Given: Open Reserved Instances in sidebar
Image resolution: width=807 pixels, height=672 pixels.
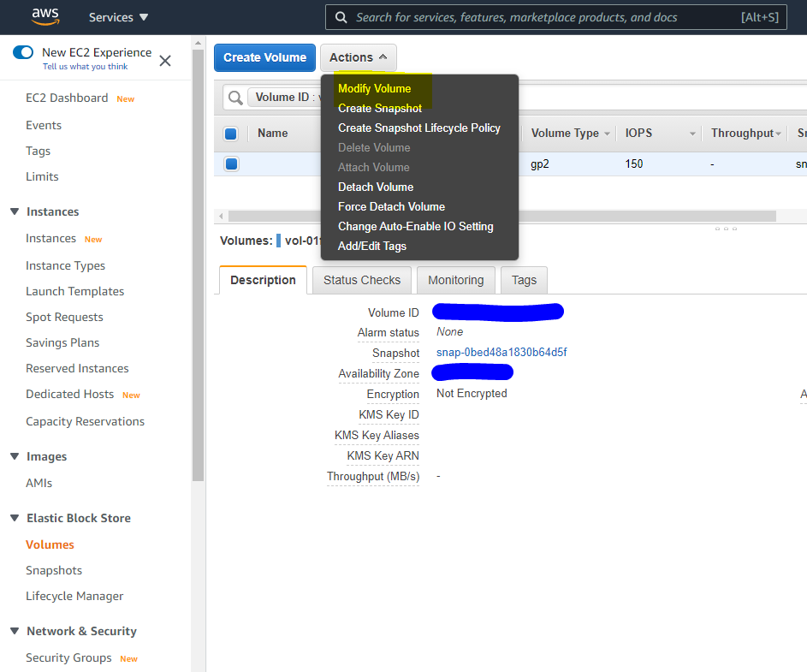Looking at the screenshot, I should click(x=77, y=369).
